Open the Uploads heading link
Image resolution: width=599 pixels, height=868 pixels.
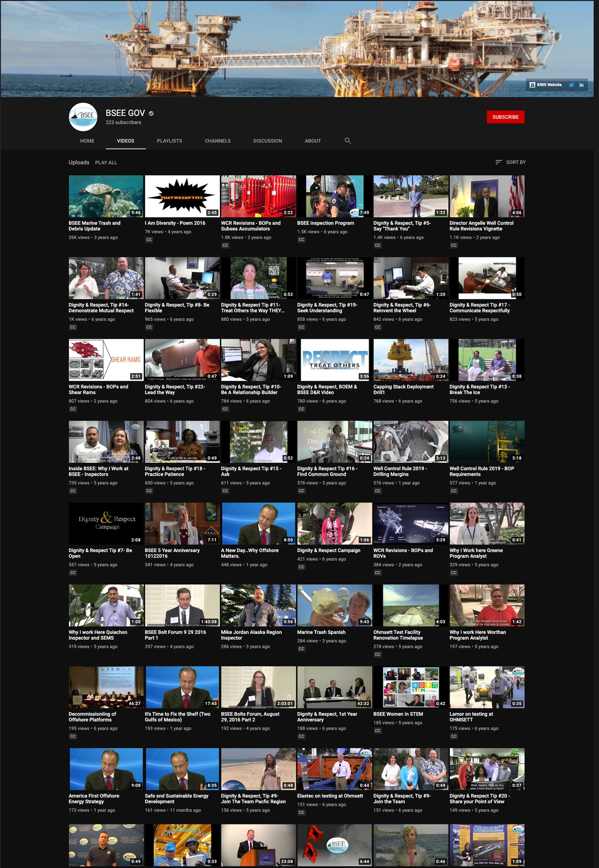point(79,162)
